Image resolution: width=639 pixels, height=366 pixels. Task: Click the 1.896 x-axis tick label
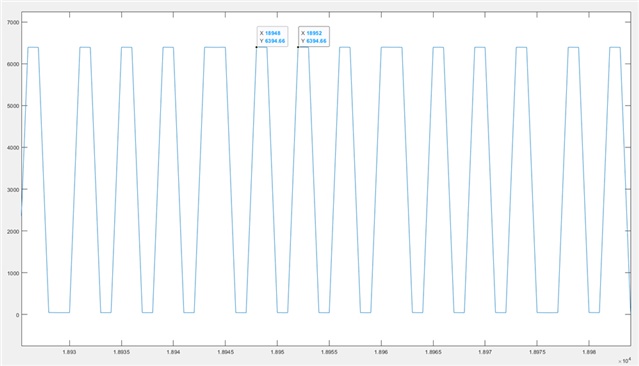(381, 352)
